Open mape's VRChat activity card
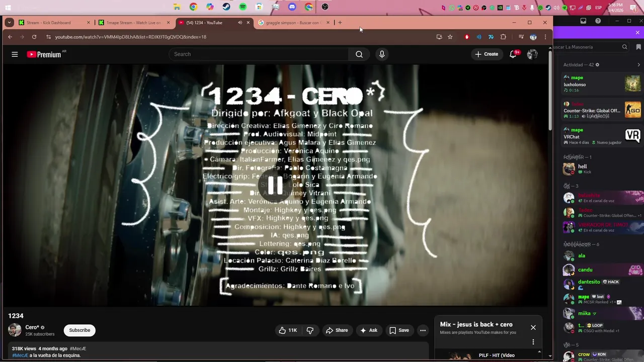 pos(602,136)
